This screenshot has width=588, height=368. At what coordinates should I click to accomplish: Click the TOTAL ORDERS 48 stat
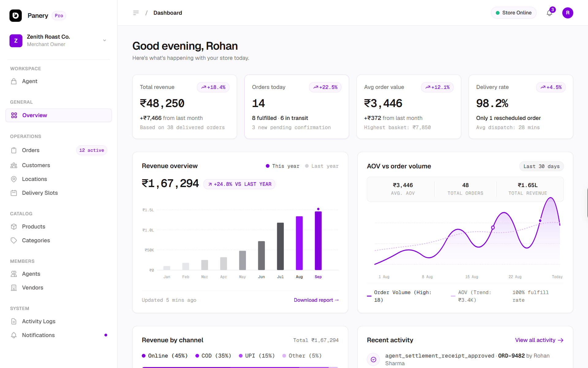(x=465, y=189)
